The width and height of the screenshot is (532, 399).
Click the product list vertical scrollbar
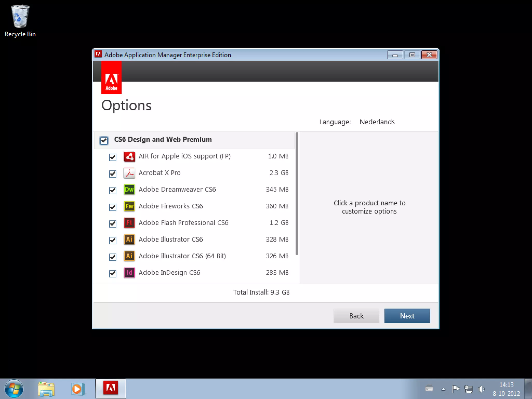point(297,194)
